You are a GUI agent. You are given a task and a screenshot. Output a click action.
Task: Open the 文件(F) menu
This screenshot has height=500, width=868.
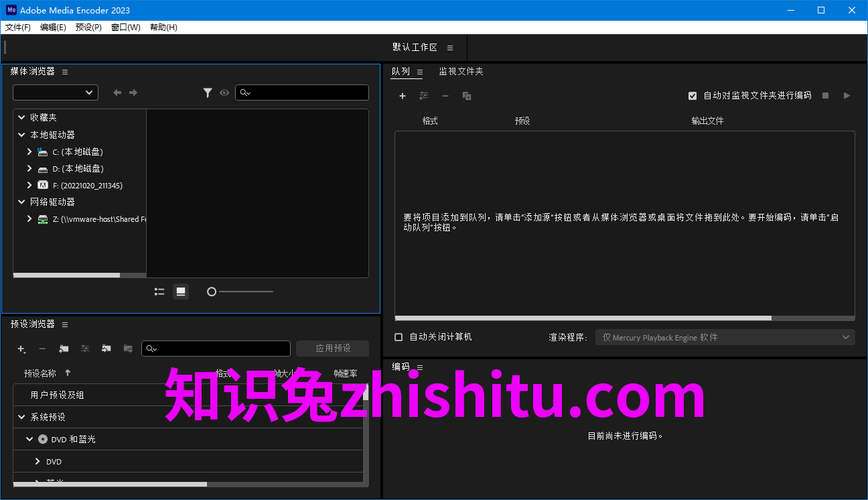(18, 27)
